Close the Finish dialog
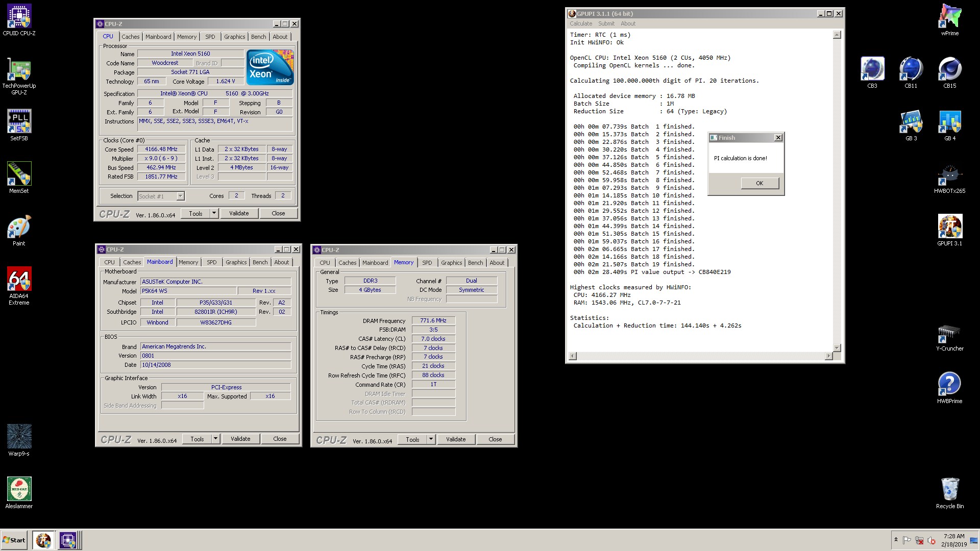The image size is (980, 551). coord(778,138)
